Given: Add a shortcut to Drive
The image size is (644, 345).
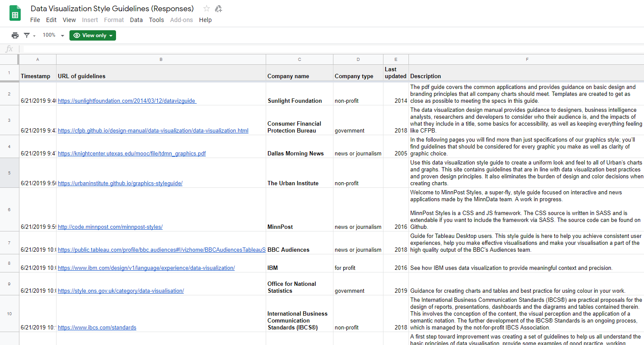Looking at the screenshot, I should pyautogui.click(x=218, y=8).
